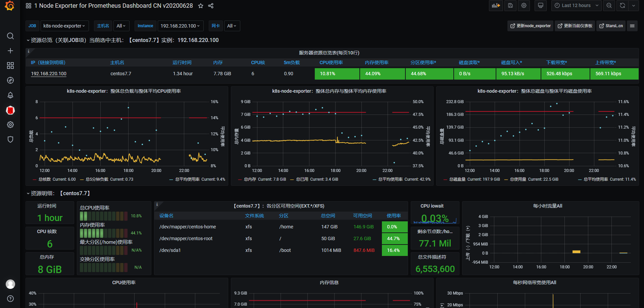Screen dimensions: 644x308
Task: Click the 交换分区使用率 bar gauge
Action: [104, 267]
